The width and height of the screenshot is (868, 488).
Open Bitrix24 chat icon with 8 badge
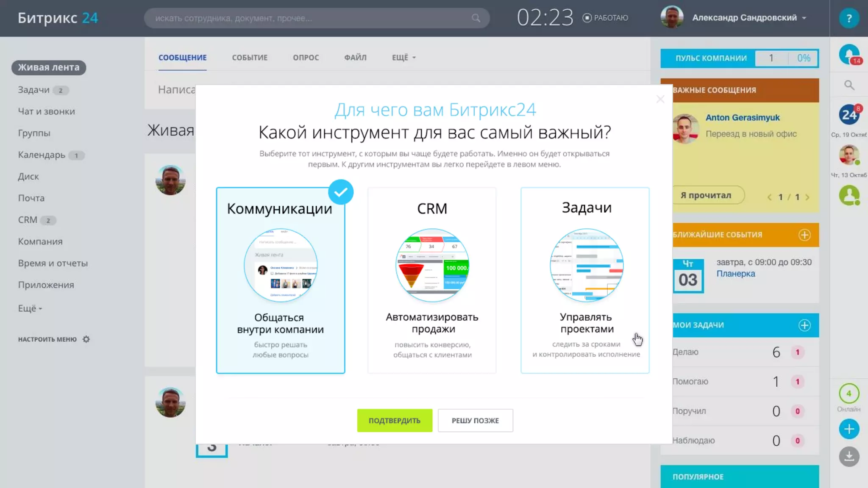[x=849, y=114]
